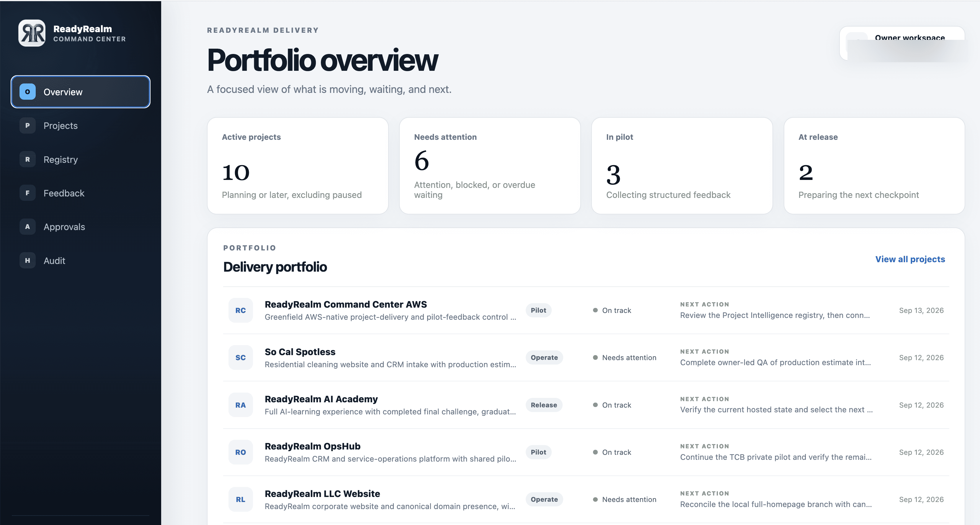Open the ReadyRealm LLC Website project title
The image size is (980, 525).
click(x=322, y=493)
